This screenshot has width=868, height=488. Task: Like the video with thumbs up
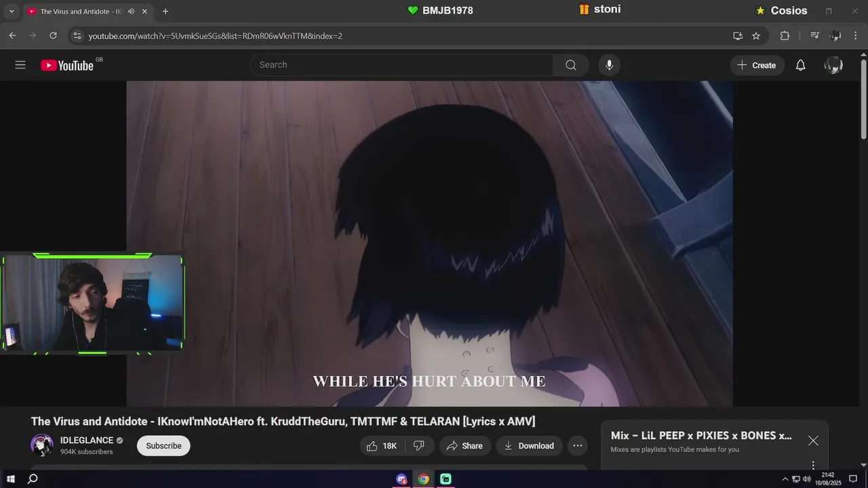pos(382,445)
